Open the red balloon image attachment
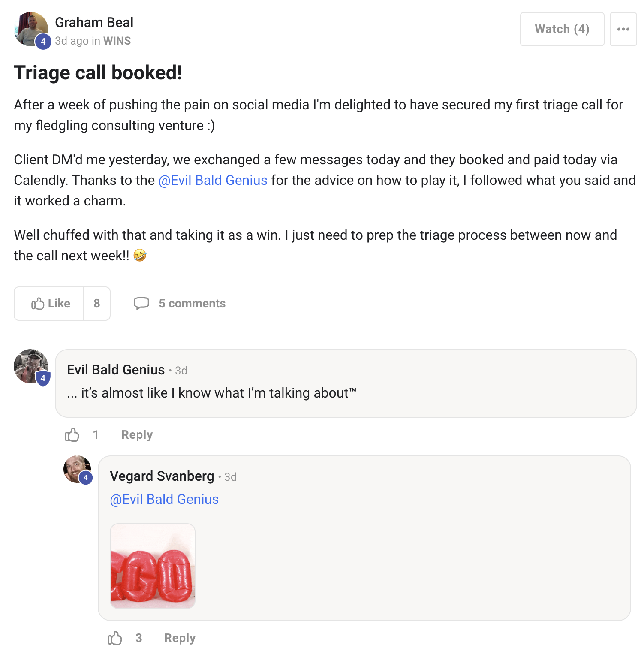The image size is (644, 648). (x=153, y=565)
